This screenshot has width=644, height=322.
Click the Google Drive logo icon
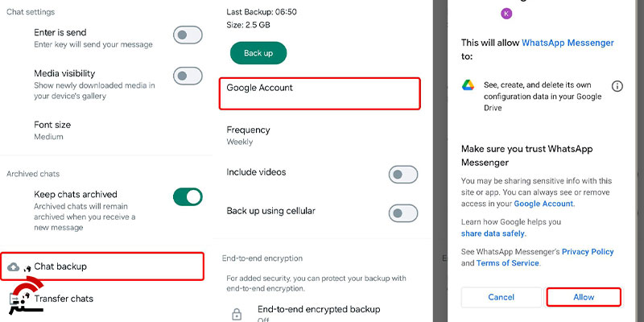click(468, 85)
